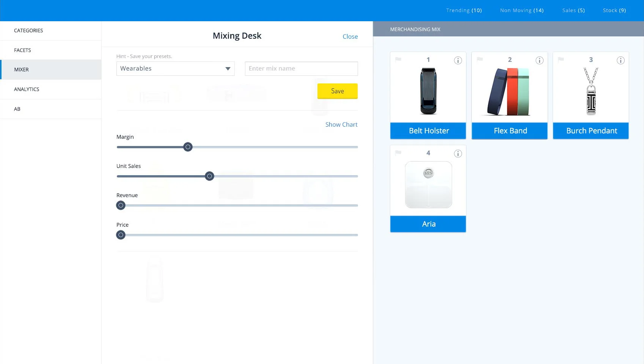Close the Mixing Desk panel
The height and width of the screenshot is (364, 644).
pyautogui.click(x=350, y=36)
